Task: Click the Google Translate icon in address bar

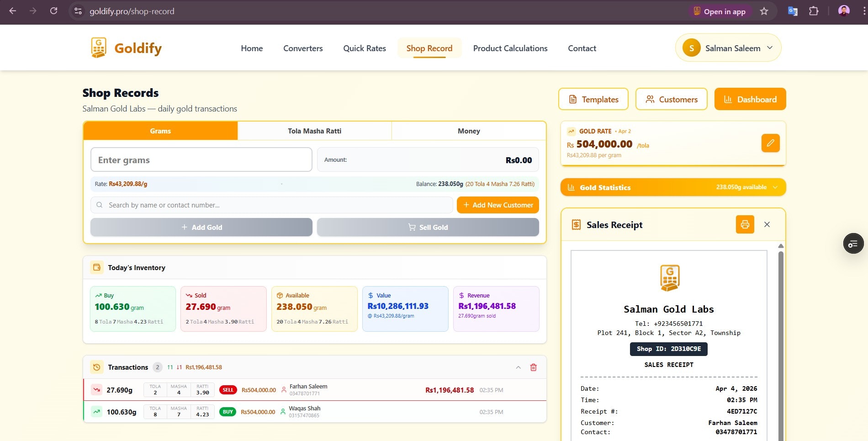Action: 793,11
